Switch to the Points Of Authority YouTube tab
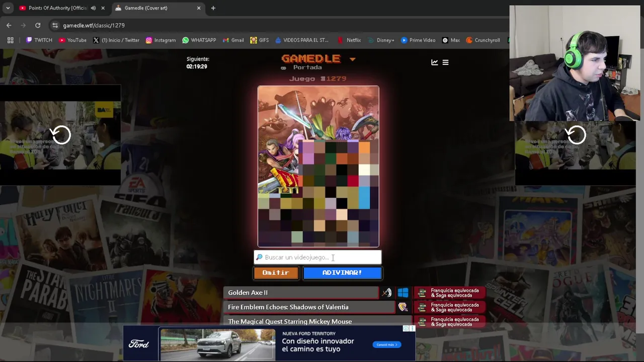The height and width of the screenshot is (362, 644). coord(58,8)
